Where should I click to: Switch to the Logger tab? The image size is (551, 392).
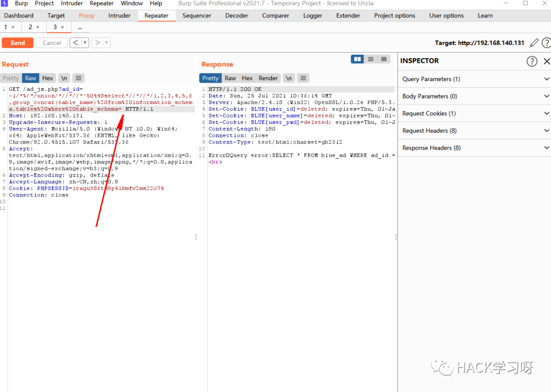[313, 16]
